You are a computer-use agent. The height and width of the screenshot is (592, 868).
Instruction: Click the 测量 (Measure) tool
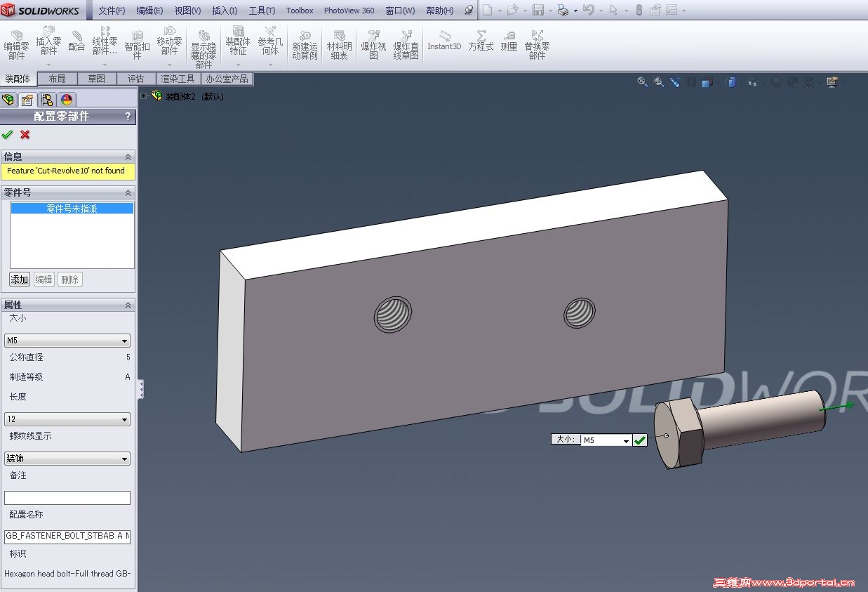coord(509,41)
